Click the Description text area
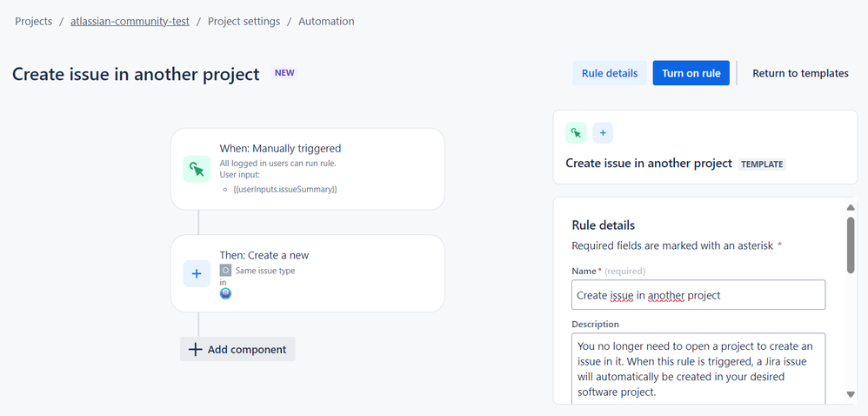The height and width of the screenshot is (416, 868). pyautogui.click(x=698, y=370)
